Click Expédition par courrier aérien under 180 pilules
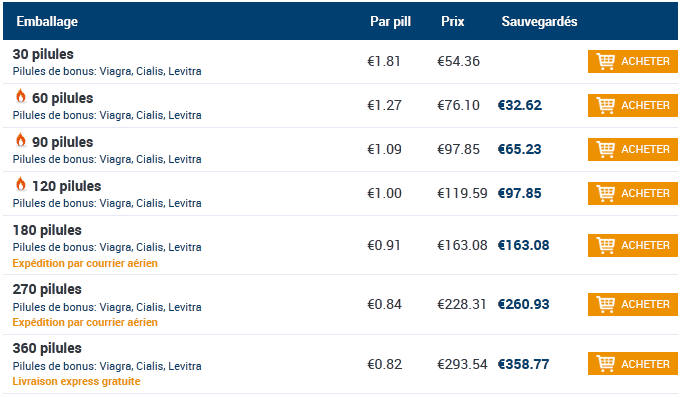Image resolution: width=682 pixels, height=398 pixels. pyautogui.click(x=85, y=263)
